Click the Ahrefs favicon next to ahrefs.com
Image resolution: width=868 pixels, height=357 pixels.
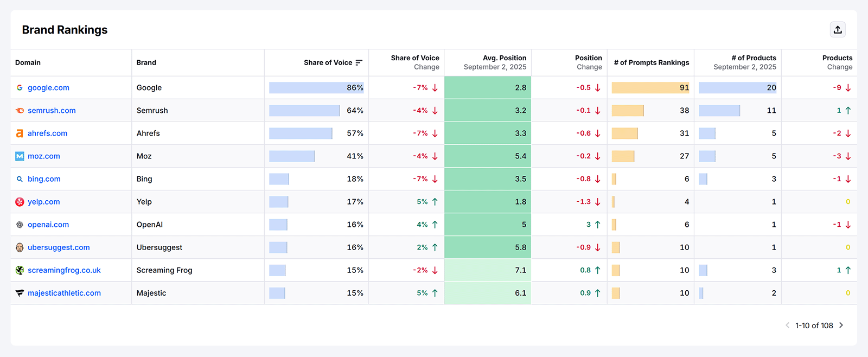pyautogui.click(x=19, y=133)
